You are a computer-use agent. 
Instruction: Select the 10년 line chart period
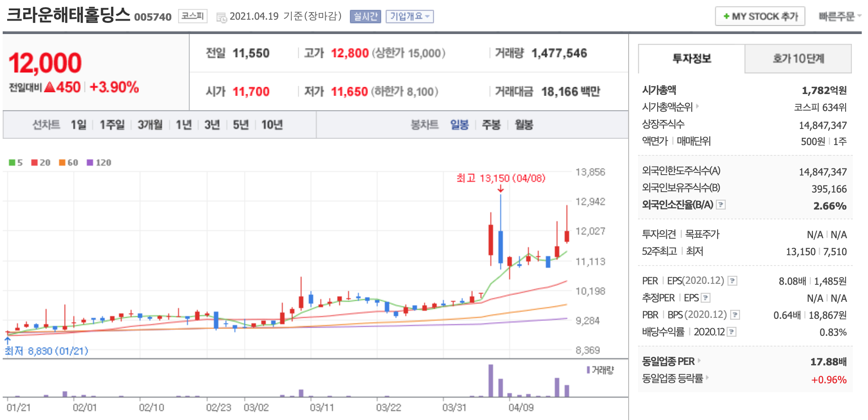click(x=272, y=124)
